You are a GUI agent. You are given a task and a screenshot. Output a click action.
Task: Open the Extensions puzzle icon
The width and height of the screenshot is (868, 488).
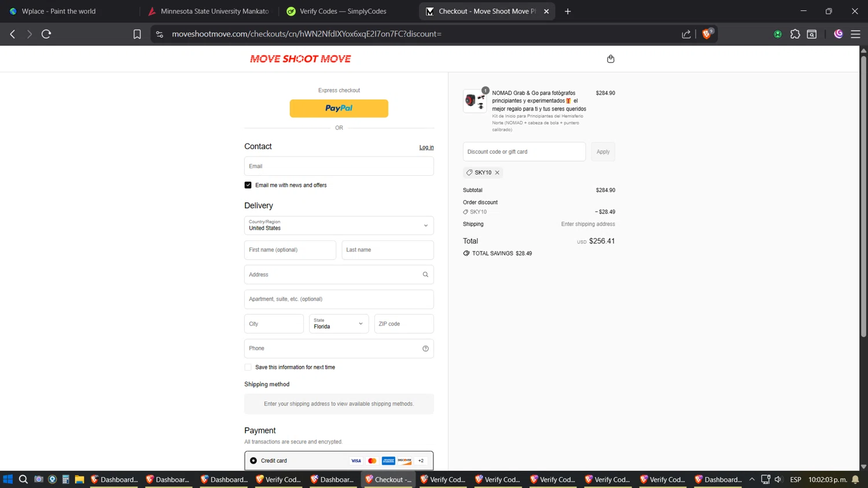(795, 34)
